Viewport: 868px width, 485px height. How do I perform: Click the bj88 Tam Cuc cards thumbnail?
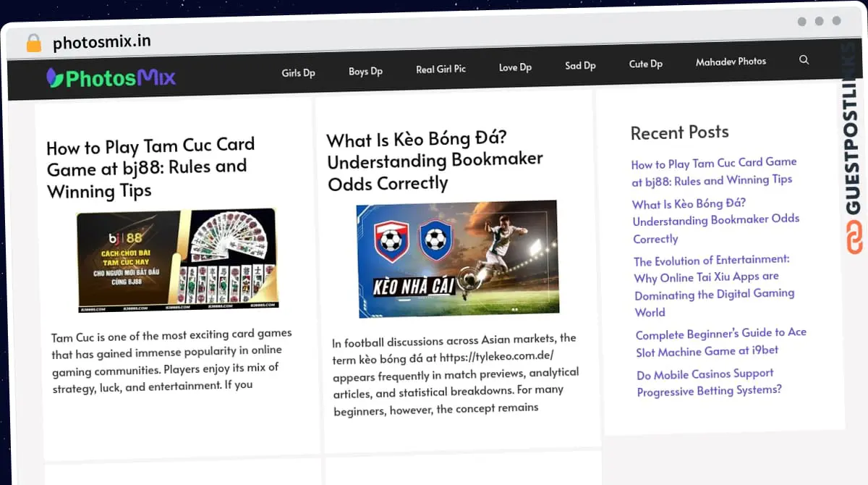coord(177,260)
